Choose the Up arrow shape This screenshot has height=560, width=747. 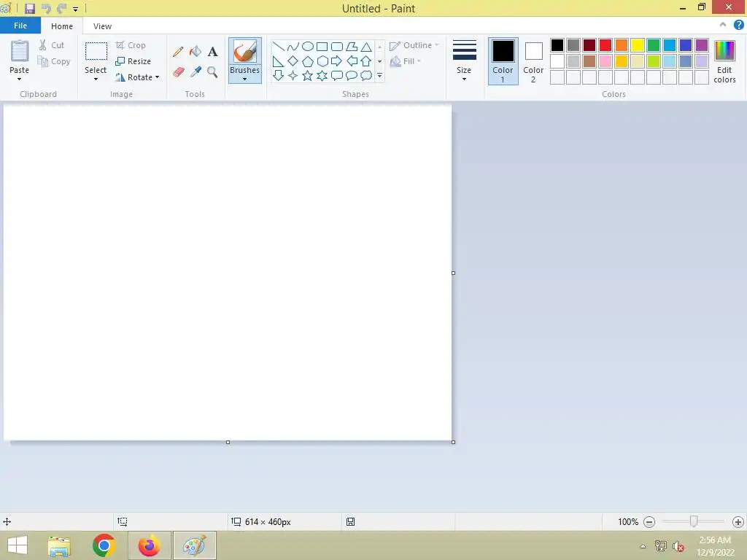click(x=366, y=61)
